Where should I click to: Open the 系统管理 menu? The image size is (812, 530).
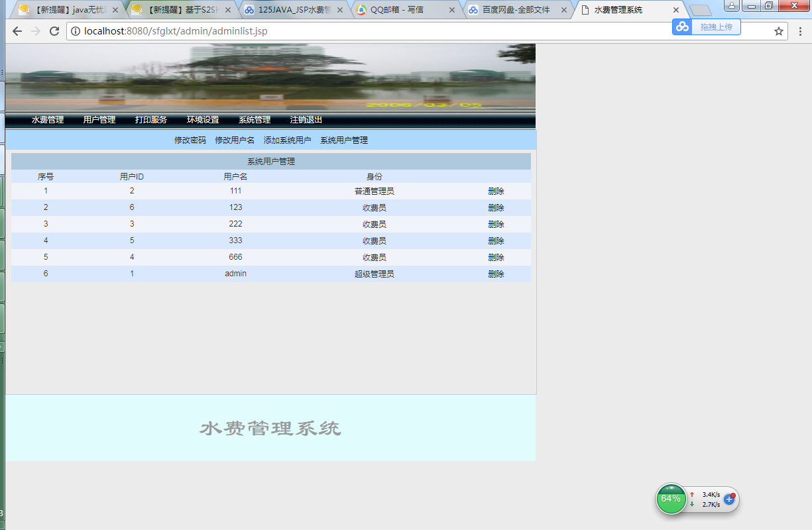pos(255,120)
